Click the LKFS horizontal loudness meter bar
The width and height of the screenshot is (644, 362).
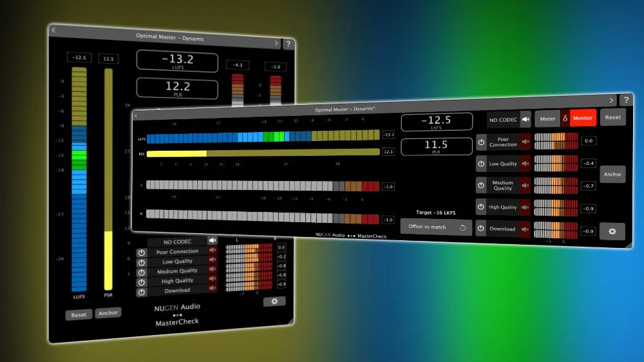[263, 137]
